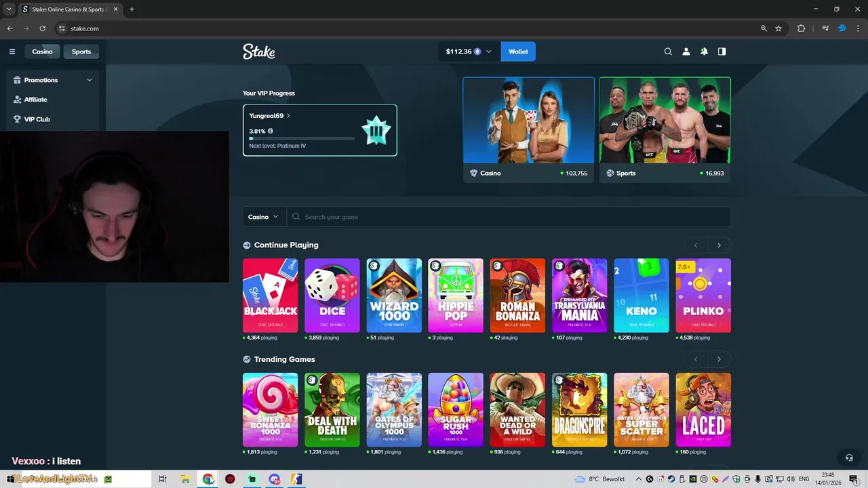Open VIP Club in sidebar
This screenshot has width=868, height=488.
[x=37, y=119]
